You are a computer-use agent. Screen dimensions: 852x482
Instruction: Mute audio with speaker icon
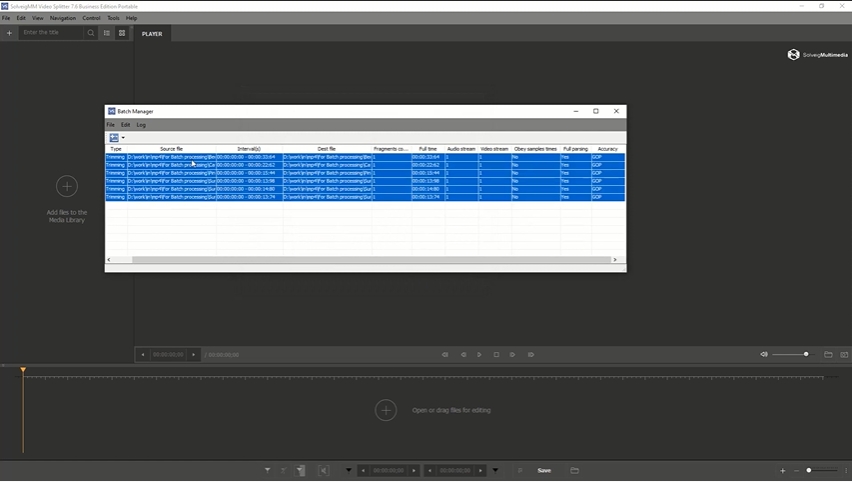coord(764,354)
